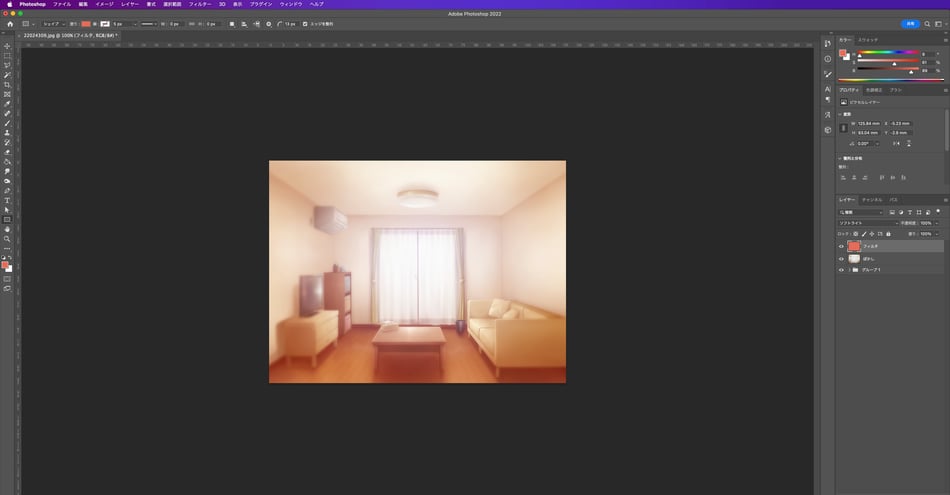This screenshot has height=495, width=950.
Task: Select the Rectangular Marquee tool
Action: [7, 56]
